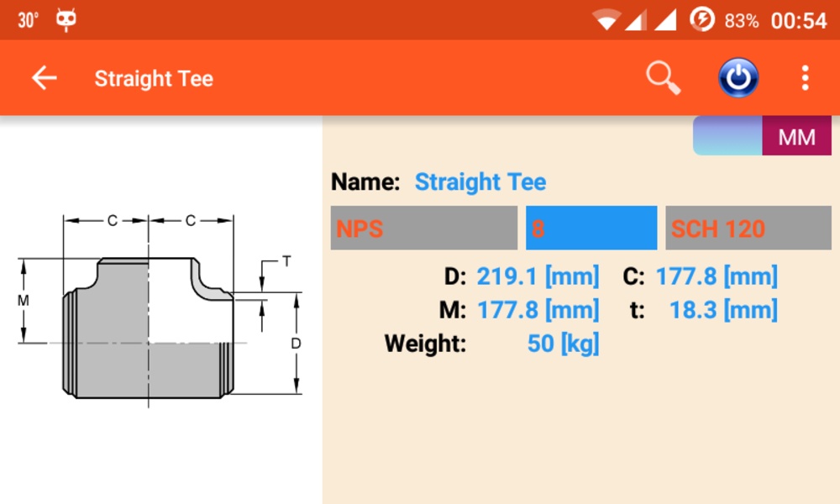Tap the battery charging status icon
840x504 pixels.
pos(701,20)
